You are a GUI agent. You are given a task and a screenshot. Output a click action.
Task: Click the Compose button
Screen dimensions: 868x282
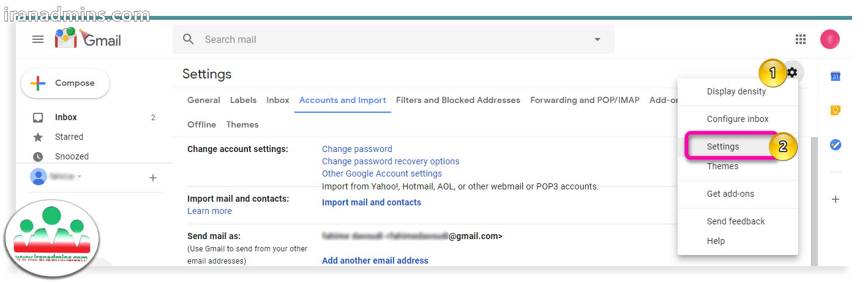65,83
